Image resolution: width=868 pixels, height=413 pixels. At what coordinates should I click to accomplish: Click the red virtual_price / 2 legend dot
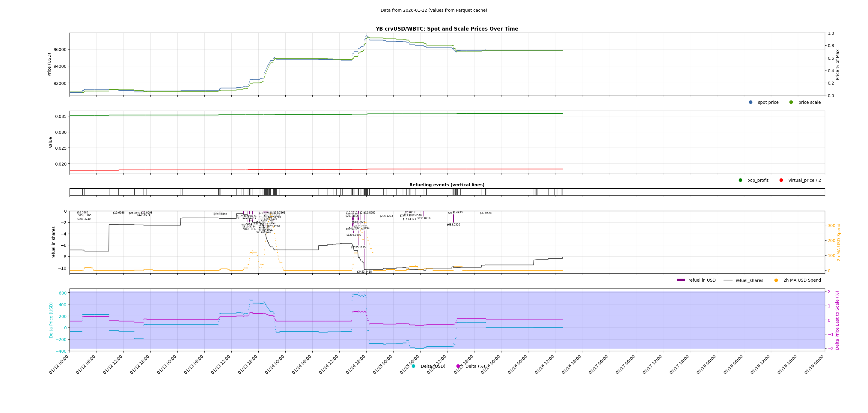(x=781, y=180)
